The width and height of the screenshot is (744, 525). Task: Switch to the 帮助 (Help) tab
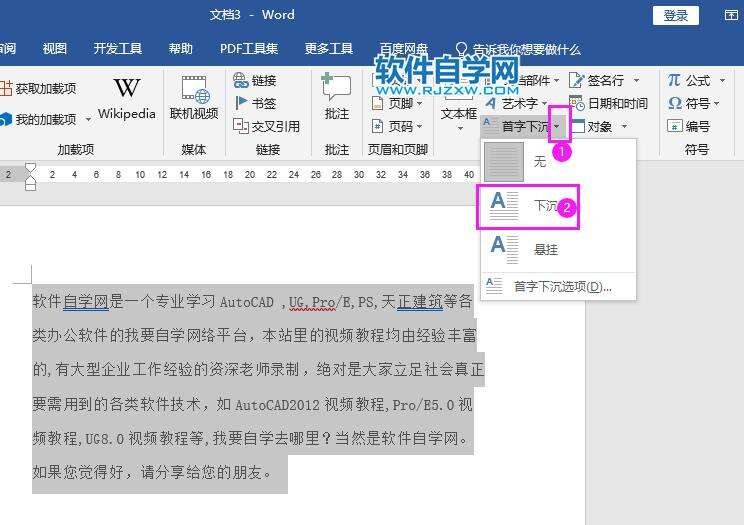(181, 48)
